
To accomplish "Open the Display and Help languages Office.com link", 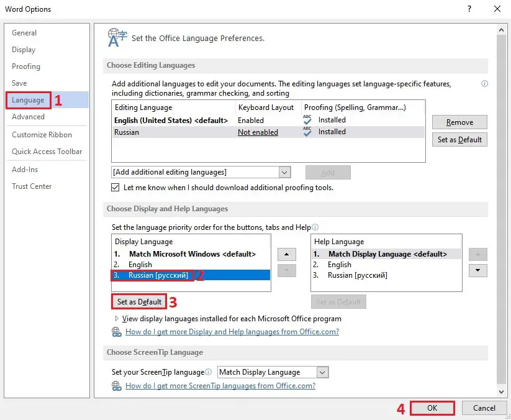I will [x=232, y=332].
